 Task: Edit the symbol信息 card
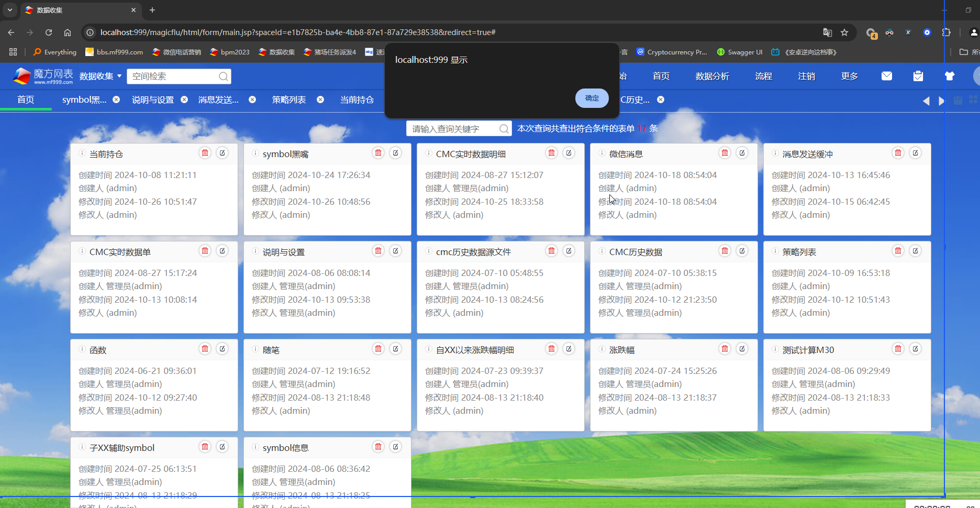click(x=396, y=447)
